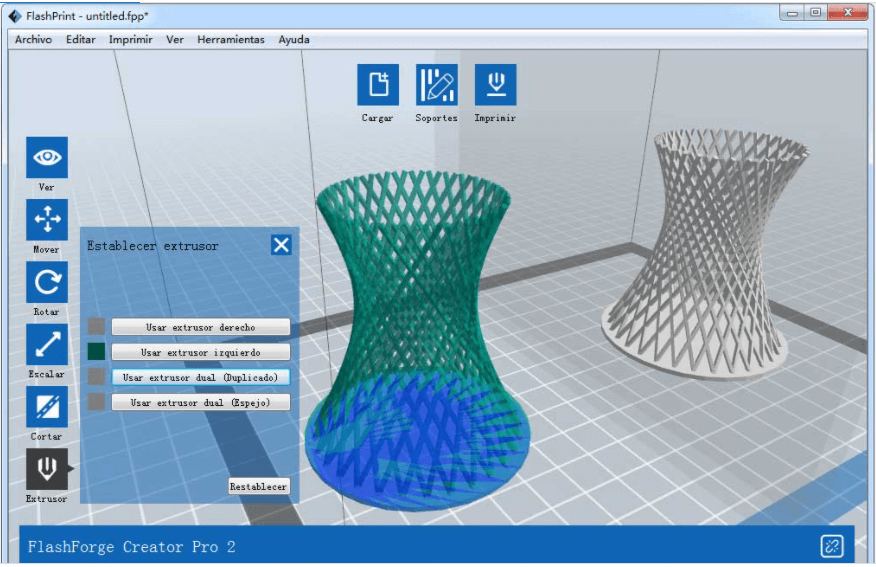This screenshot has width=876, height=567.
Task: Minimize the FlashPrint window
Action: point(792,13)
